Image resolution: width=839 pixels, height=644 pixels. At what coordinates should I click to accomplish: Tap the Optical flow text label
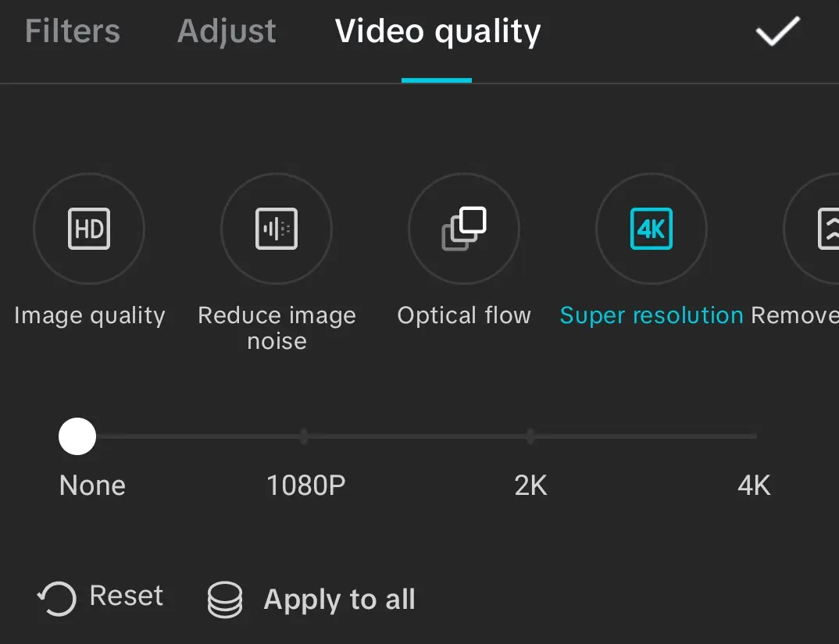pos(464,315)
